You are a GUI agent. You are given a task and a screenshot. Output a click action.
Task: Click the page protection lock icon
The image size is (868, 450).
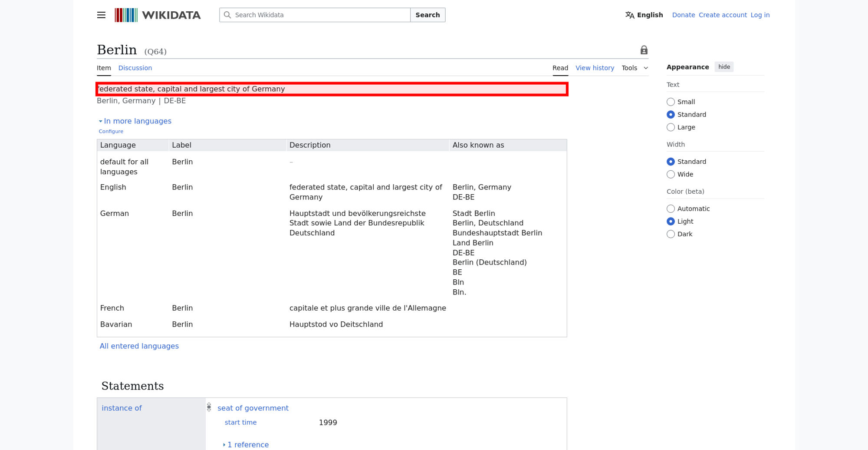coord(644,50)
